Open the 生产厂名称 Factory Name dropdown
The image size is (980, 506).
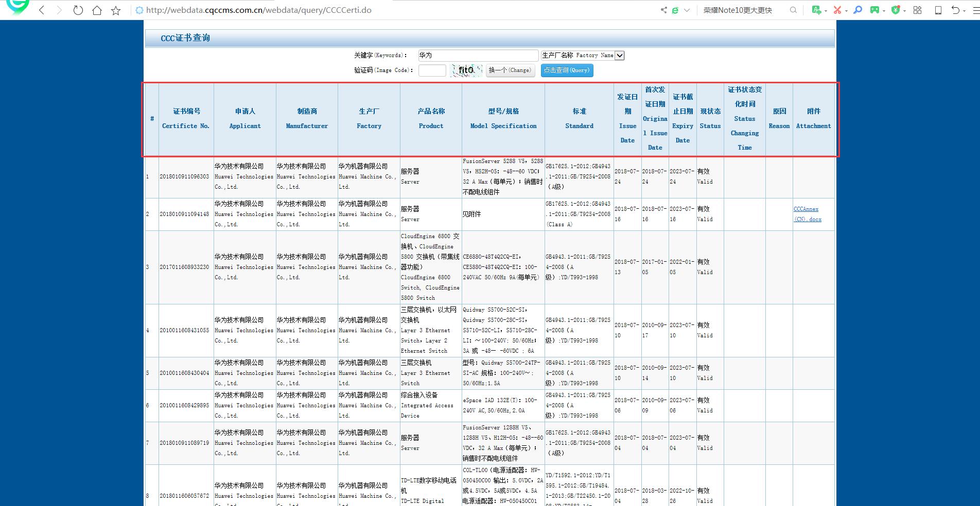point(582,55)
